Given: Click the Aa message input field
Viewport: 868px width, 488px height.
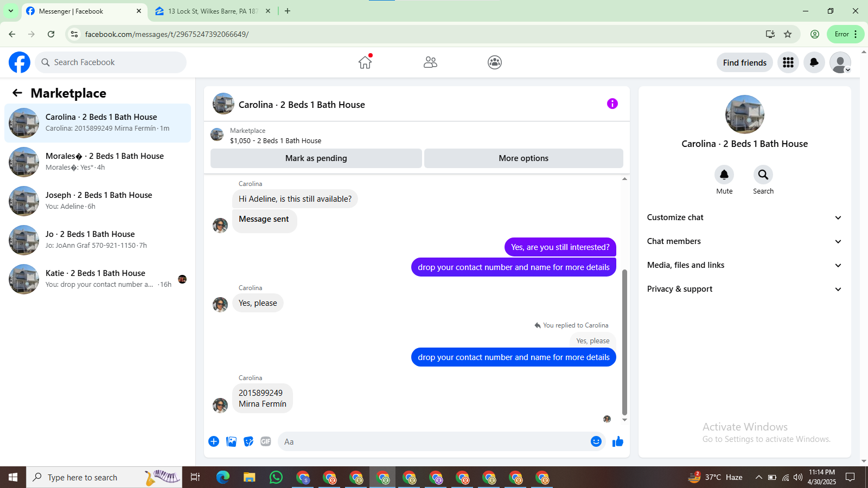Looking at the screenshot, I should tap(434, 441).
